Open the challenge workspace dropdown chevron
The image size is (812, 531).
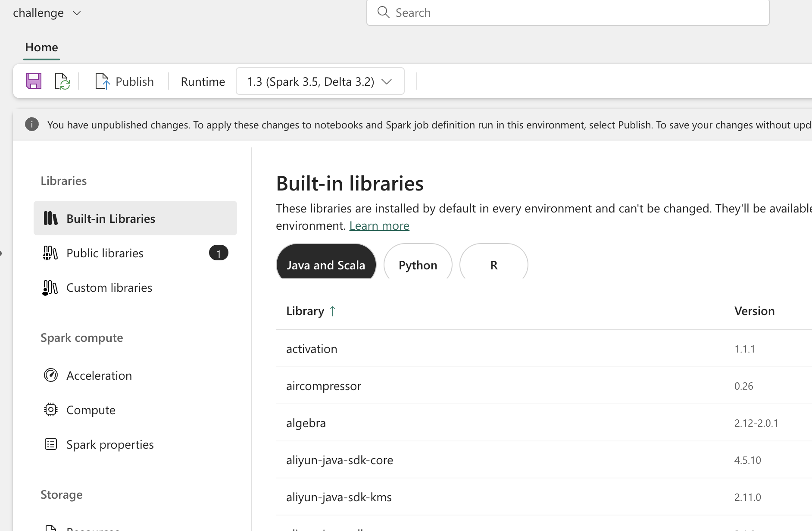click(77, 13)
